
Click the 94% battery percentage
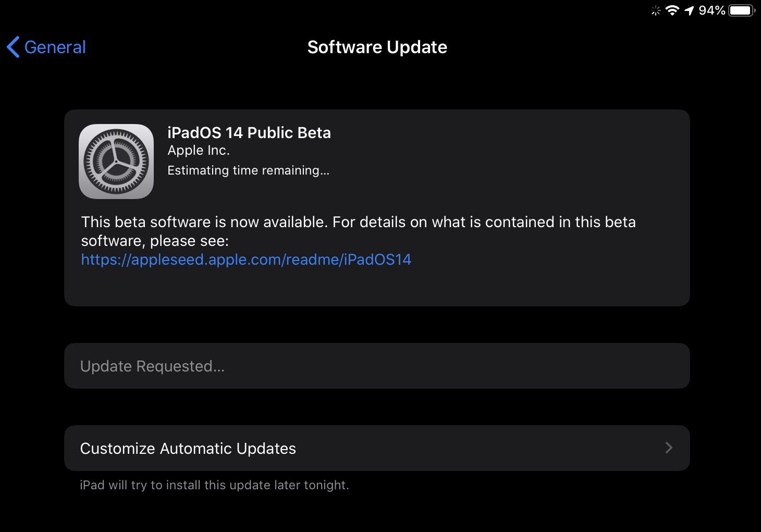pyautogui.click(x=711, y=10)
